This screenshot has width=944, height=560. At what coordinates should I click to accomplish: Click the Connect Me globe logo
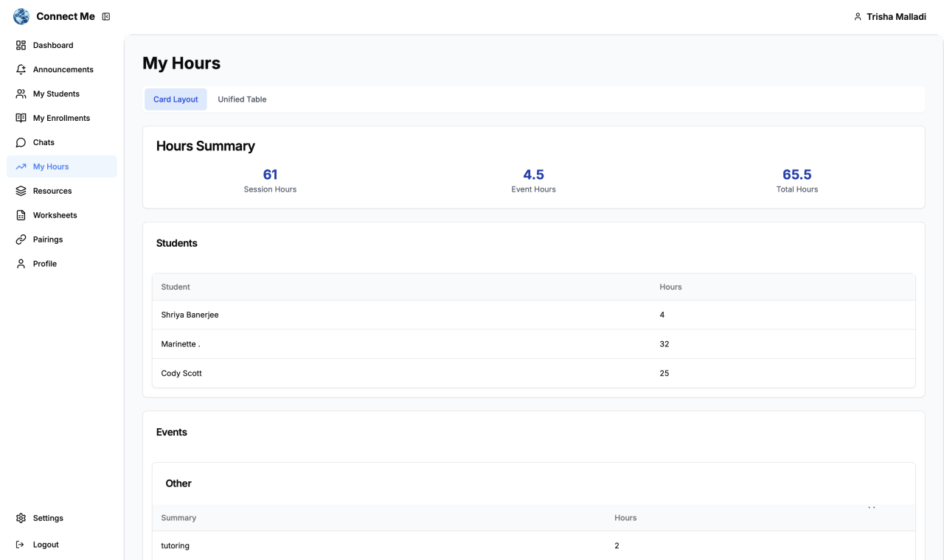(21, 16)
